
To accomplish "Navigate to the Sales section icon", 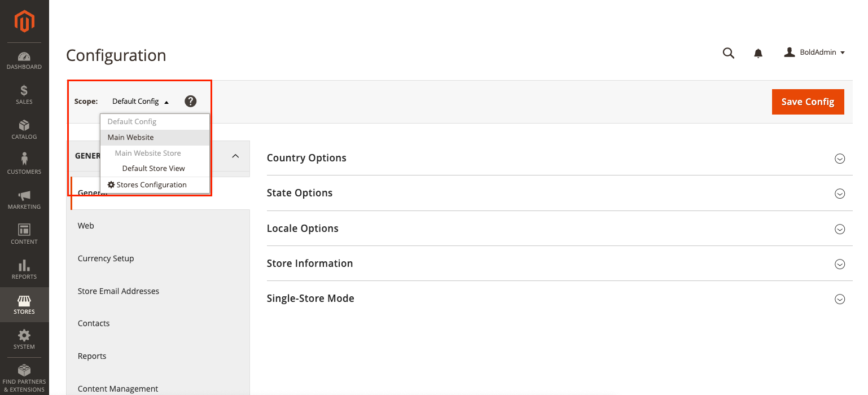I will (x=24, y=95).
